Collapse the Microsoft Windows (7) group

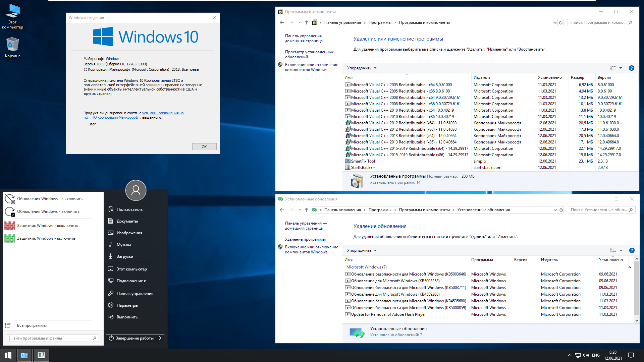point(629,267)
